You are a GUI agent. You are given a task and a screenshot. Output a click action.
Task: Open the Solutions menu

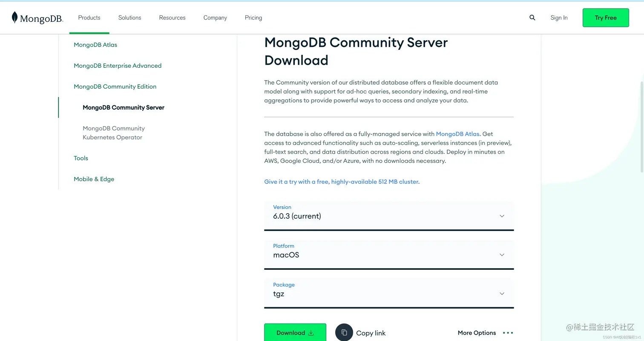click(x=130, y=17)
